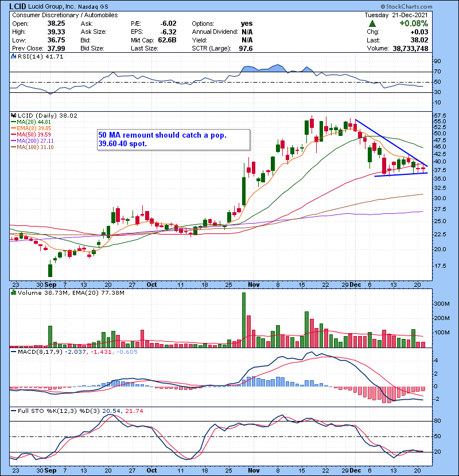Click the tallest green volume bar in late October
The height and width of the screenshot is (476, 459).
pyautogui.click(x=244, y=319)
